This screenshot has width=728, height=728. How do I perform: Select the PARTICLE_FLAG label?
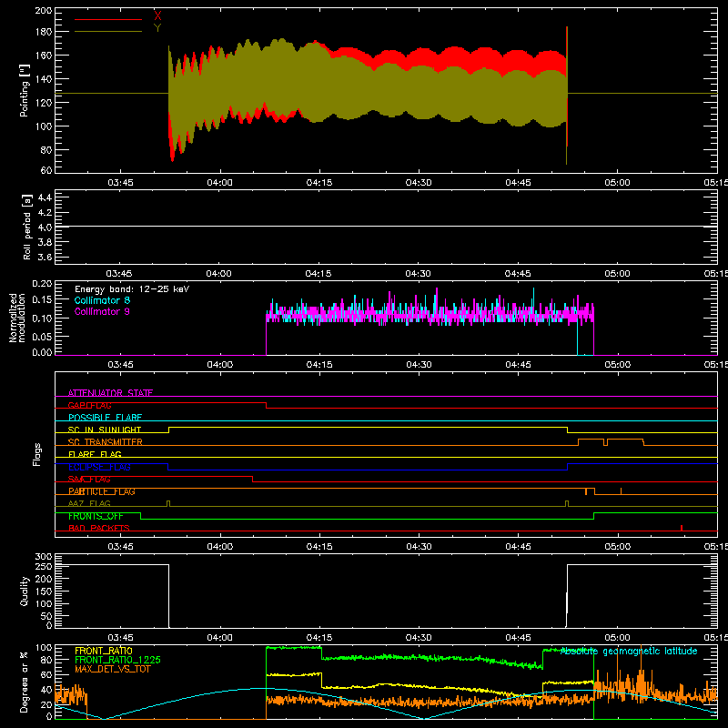point(102,491)
